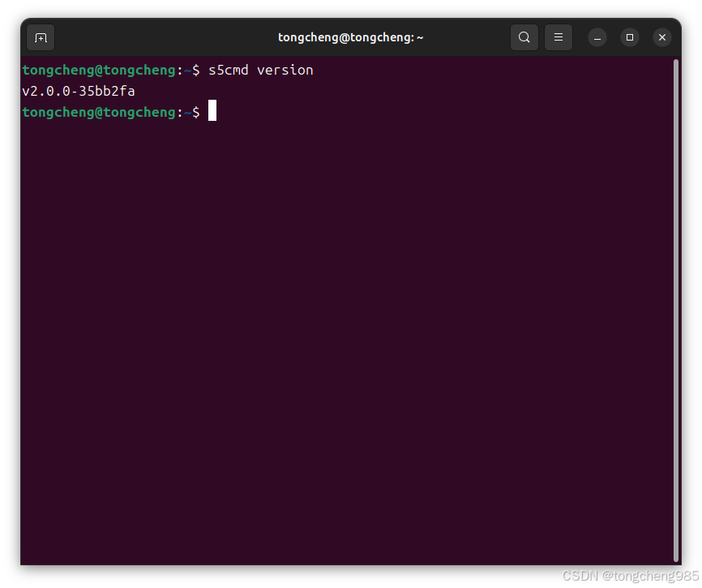This screenshot has height=588, width=702.
Task: Open the hamburger main menu
Action: pyautogui.click(x=559, y=37)
